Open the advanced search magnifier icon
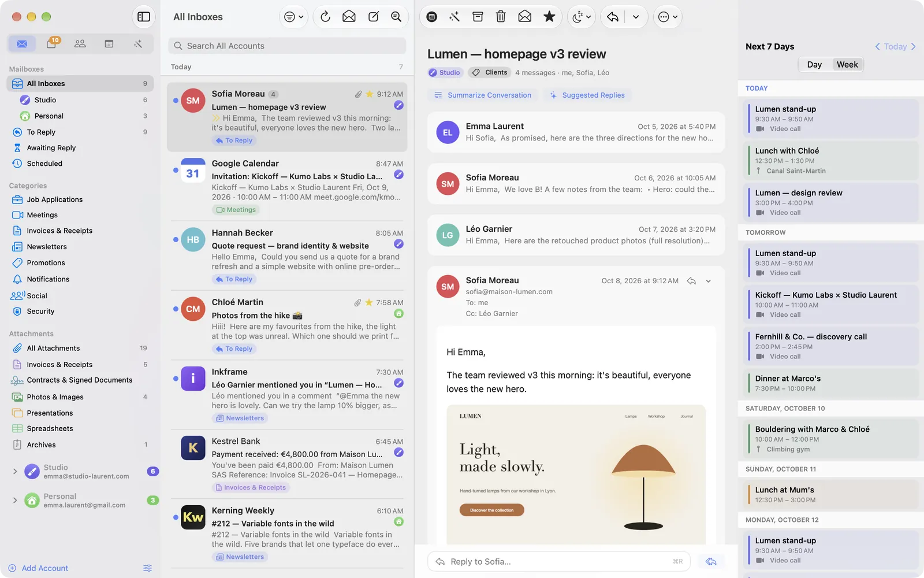 coord(396,17)
